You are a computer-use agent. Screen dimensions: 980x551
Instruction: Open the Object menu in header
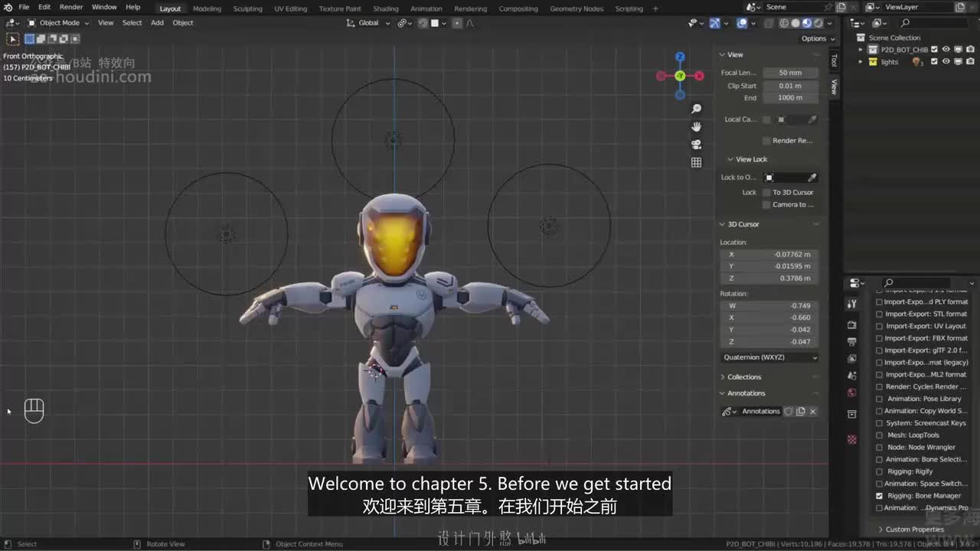183,23
